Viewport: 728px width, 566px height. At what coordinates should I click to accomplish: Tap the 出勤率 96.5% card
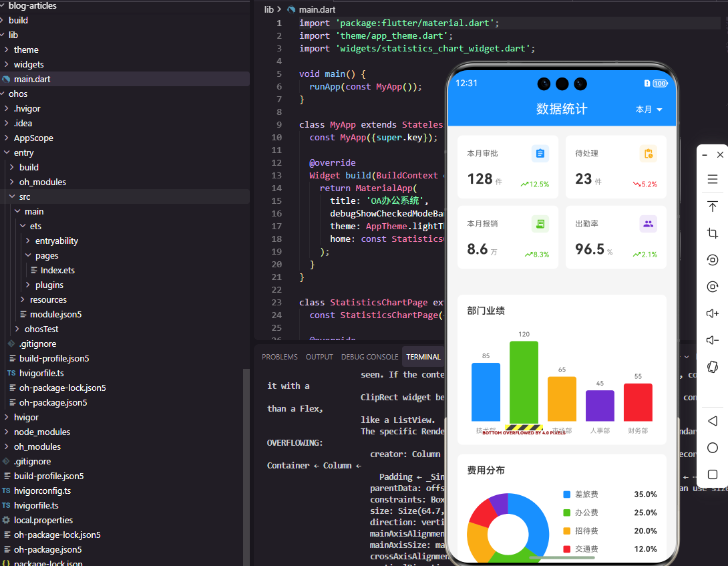coord(616,237)
